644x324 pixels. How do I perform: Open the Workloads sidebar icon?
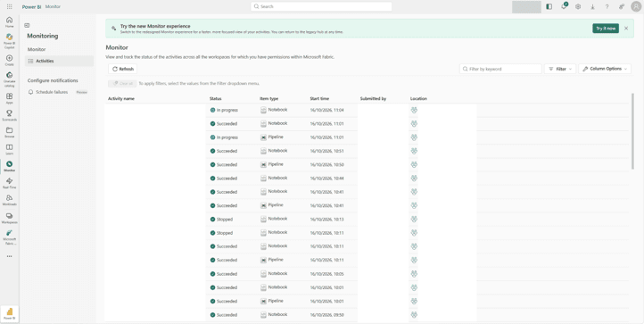10,200
